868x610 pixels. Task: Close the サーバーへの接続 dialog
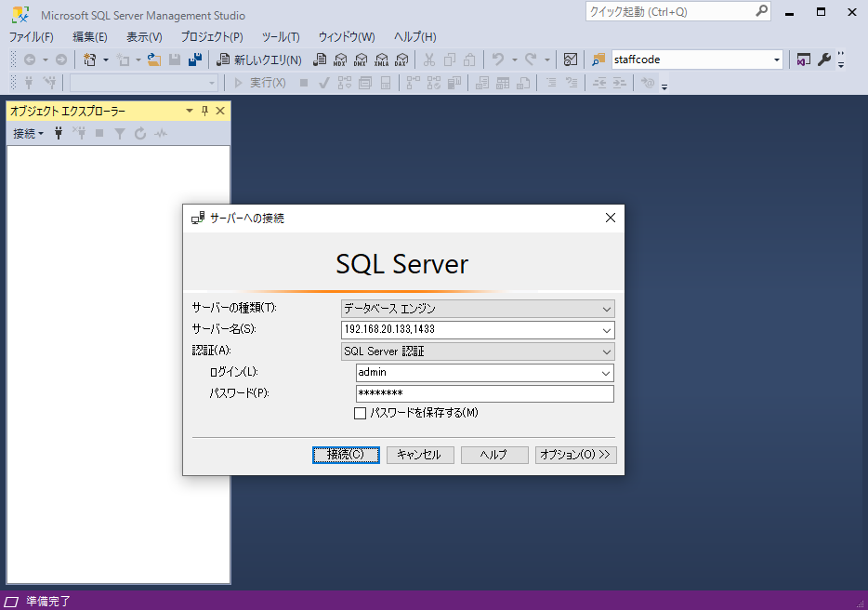[610, 219]
